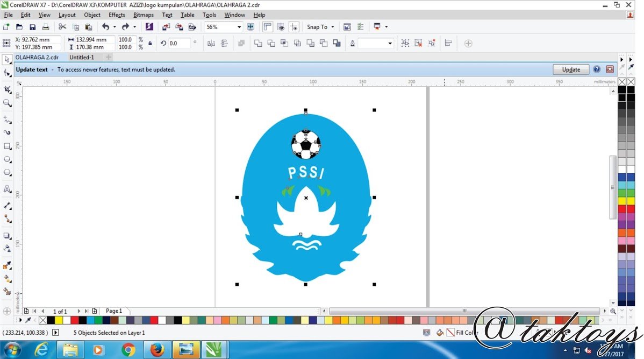The height and width of the screenshot is (359, 644).
Task: Select the Parallel Dimension tool
Action: (x=7, y=206)
